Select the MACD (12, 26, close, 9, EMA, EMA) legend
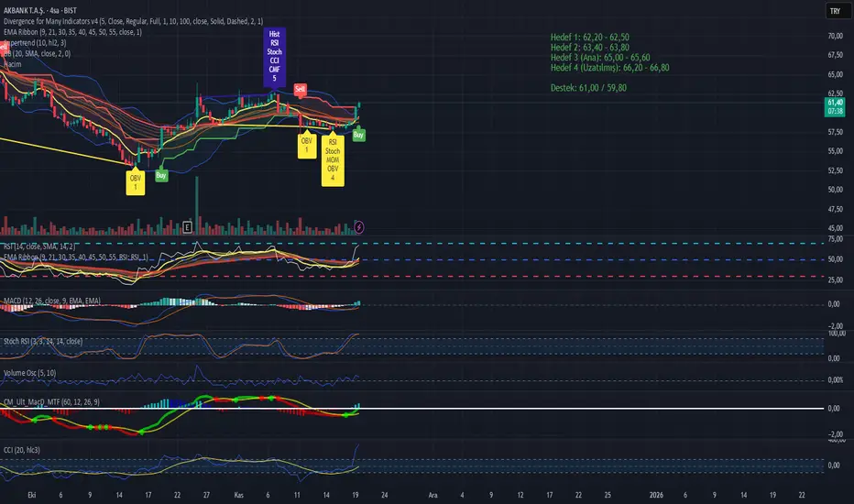The width and height of the screenshot is (854, 504). (52, 301)
